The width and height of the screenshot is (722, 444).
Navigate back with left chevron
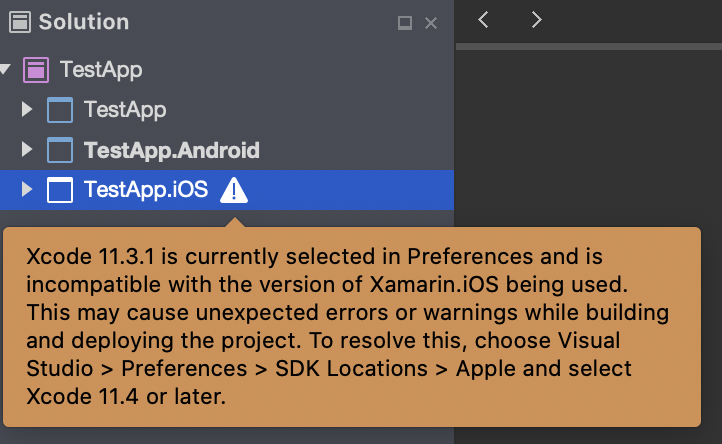[483, 20]
